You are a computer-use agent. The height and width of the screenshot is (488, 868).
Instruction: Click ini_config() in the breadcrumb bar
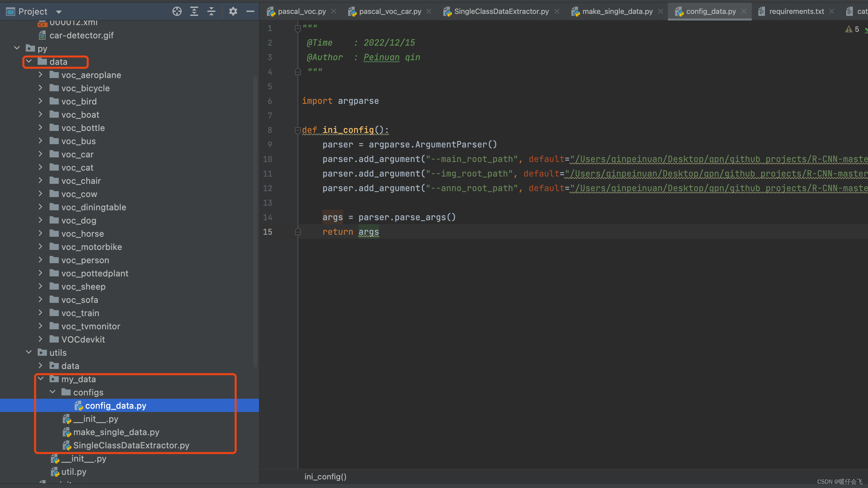(x=325, y=476)
